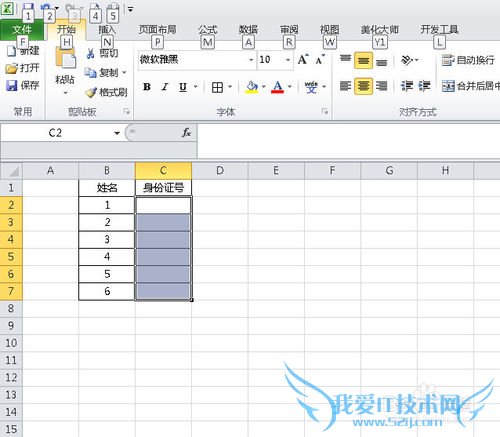The width and height of the screenshot is (500, 437).
Task: Switch to the View (视图) tab
Action: [330, 30]
